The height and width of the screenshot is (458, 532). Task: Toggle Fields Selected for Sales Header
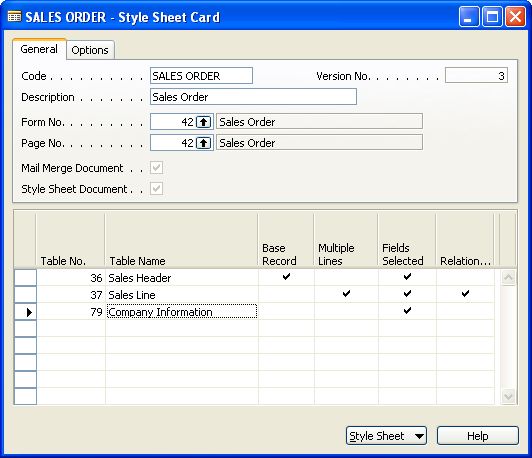[x=407, y=277]
